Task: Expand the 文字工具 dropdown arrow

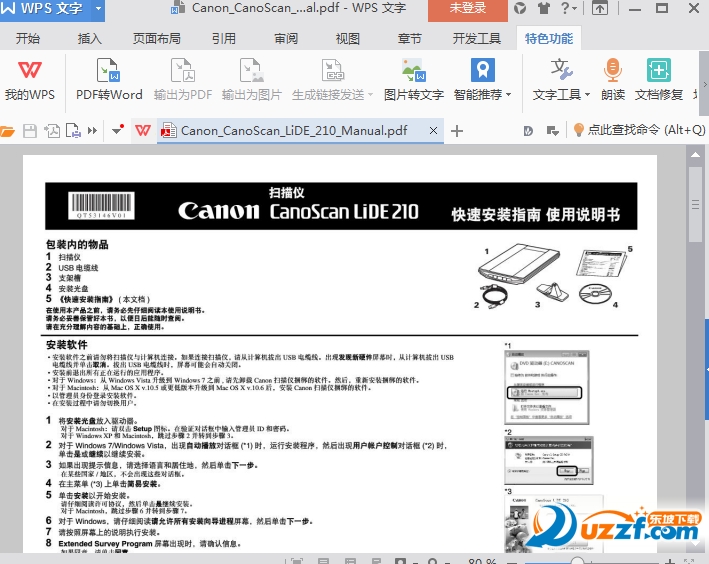Action: pyautogui.click(x=587, y=95)
